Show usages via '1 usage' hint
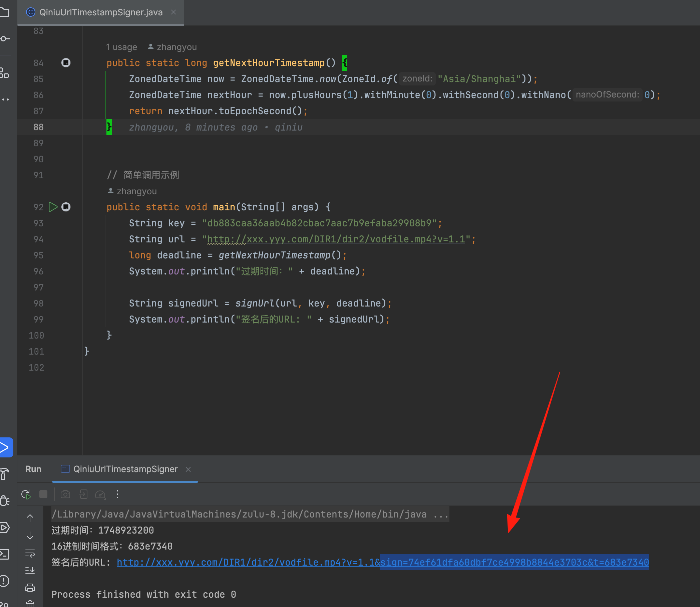Image resolution: width=700 pixels, height=607 pixels. [121, 47]
